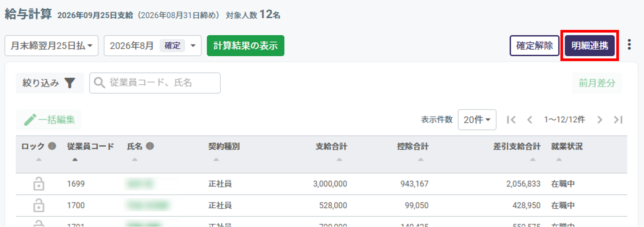Open the 2026年8月 period dropdown
The height and width of the screenshot is (227, 644).
coord(152,45)
